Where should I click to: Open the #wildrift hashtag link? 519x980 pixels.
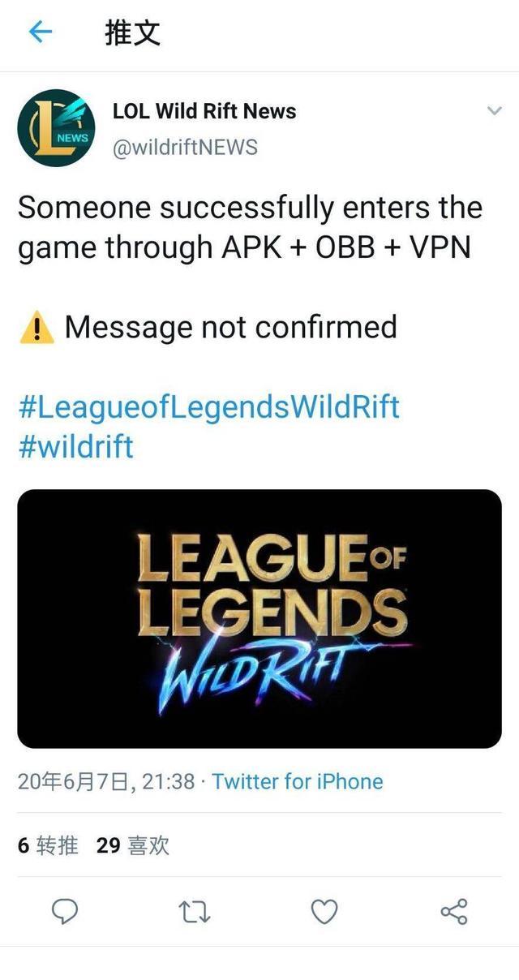pos(75,446)
